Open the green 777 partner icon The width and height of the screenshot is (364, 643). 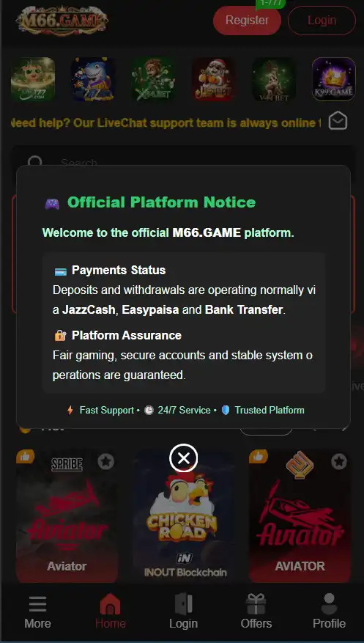point(33,78)
